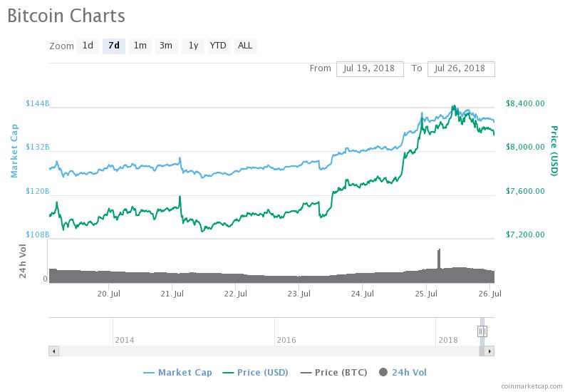Screen dimensions: 570x392
Task: Show ALL time range
Action: tap(245, 46)
